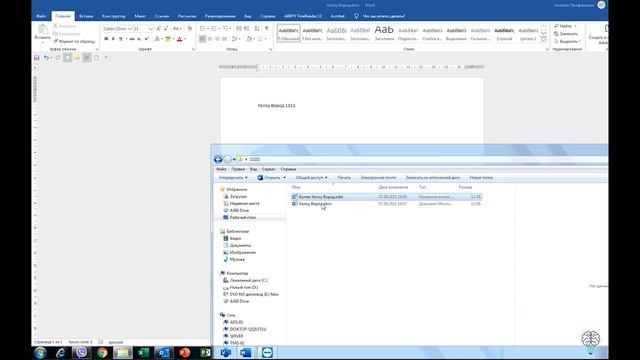Open the Change Case (Aa) dropdown
Viewport: 640px width, 360px height.
click(176, 29)
